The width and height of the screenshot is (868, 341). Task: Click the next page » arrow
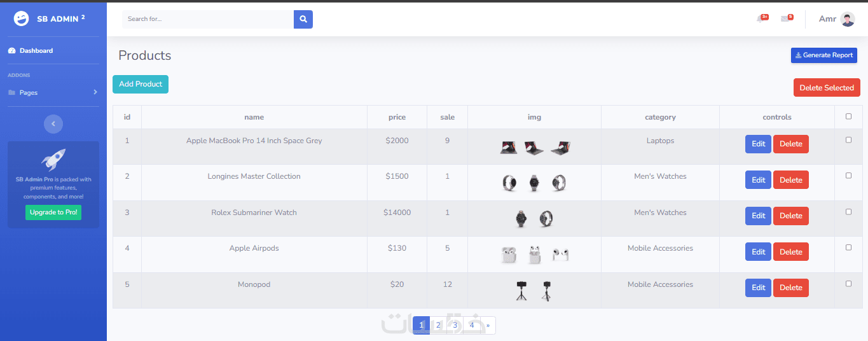(488, 325)
